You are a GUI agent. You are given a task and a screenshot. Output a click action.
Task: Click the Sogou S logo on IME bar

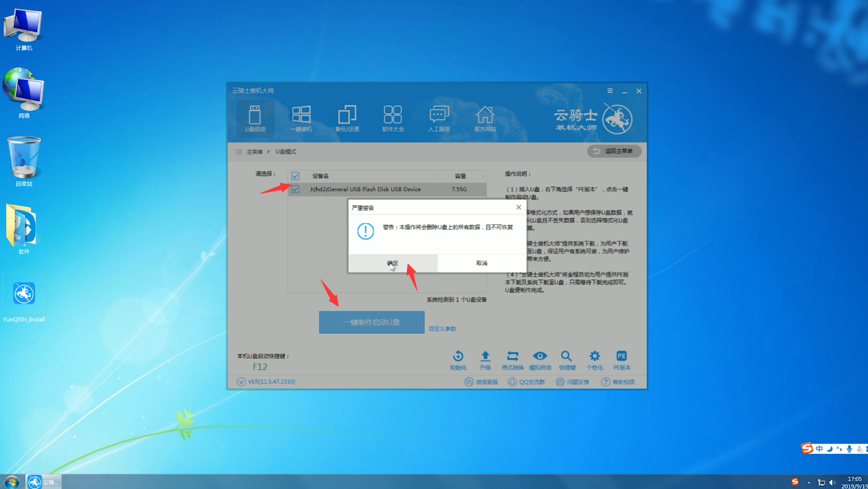coord(807,448)
